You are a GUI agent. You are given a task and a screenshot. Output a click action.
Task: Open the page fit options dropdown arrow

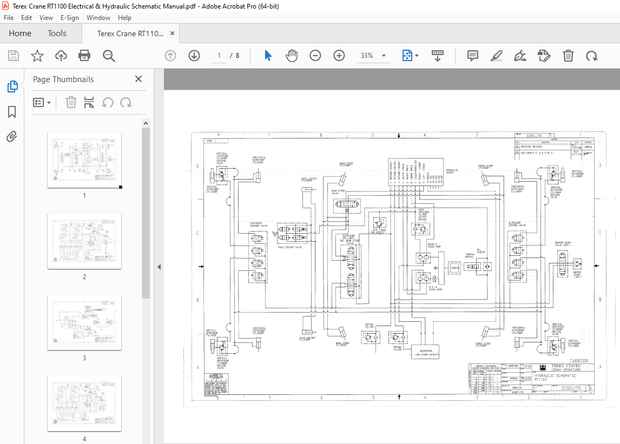(x=417, y=56)
